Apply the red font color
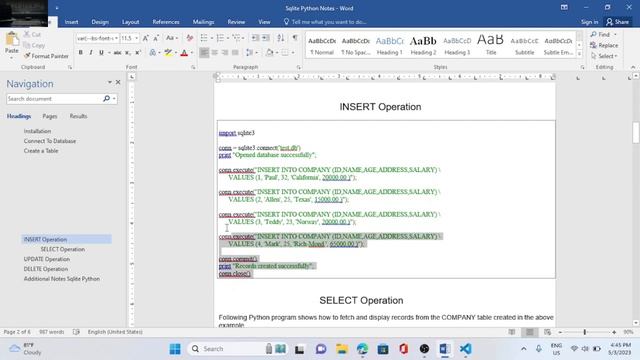 (184, 53)
